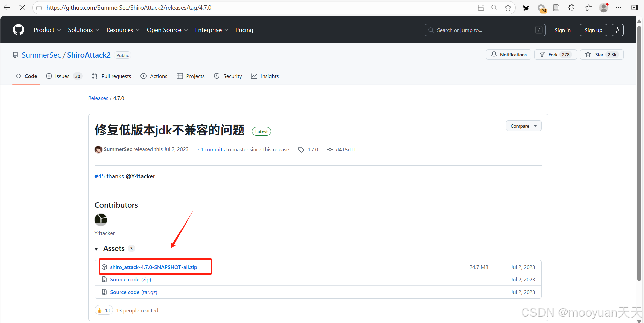Viewport: 644px width, 323px height.
Task: Go to GitHub home via Octocat logo
Action: 18,30
